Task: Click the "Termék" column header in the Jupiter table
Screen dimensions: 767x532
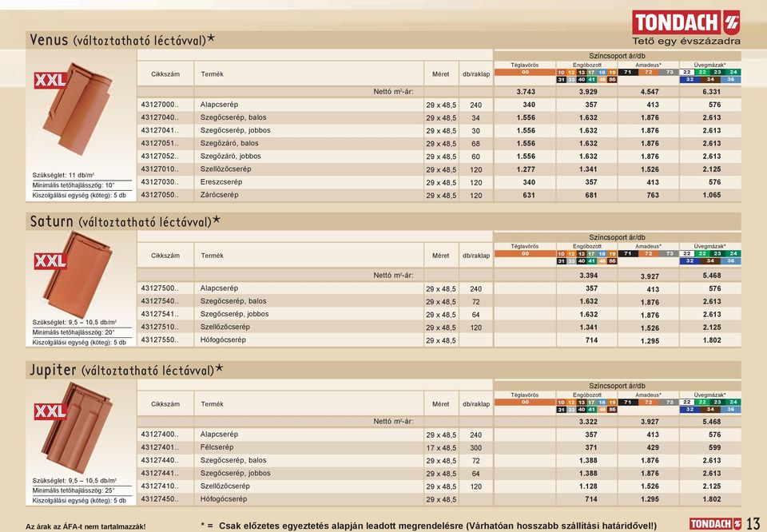Action: [x=213, y=404]
